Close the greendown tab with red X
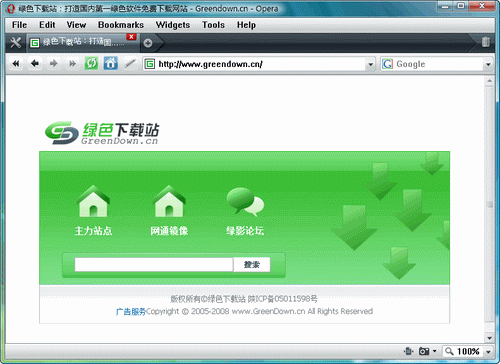 131,37
